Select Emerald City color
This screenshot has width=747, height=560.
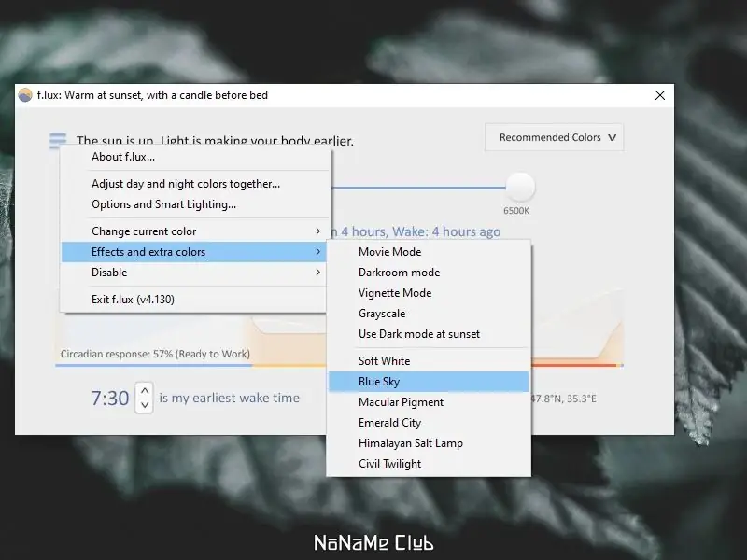click(429, 423)
